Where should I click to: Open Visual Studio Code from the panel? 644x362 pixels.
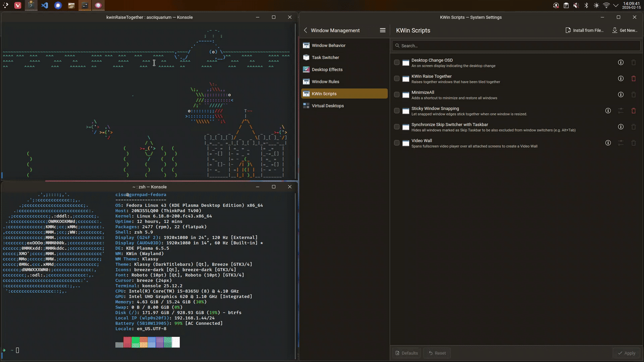point(44,6)
